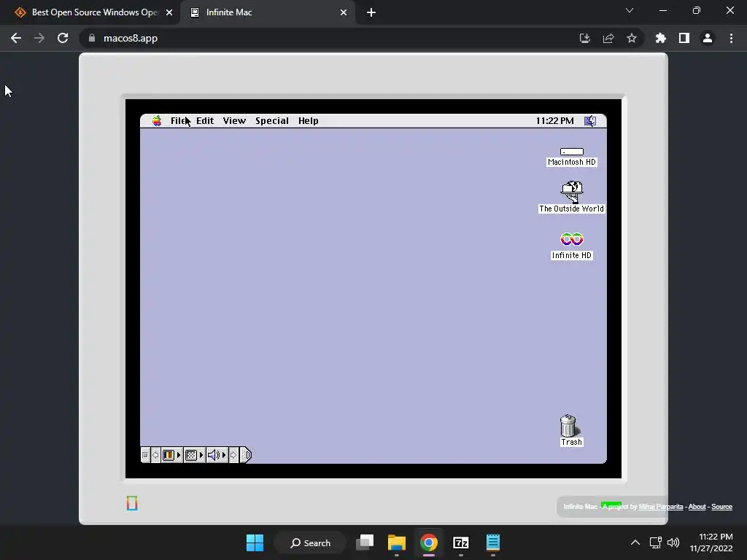Image resolution: width=747 pixels, height=560 pixels.
Task: Open the Special menu in Finder
Action: click(x=272, y=121)
